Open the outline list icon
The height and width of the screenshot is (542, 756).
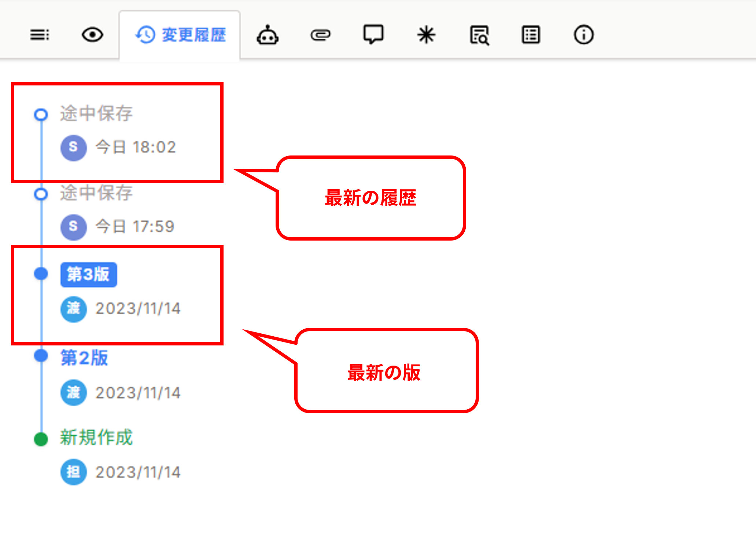tap(40, 35)
